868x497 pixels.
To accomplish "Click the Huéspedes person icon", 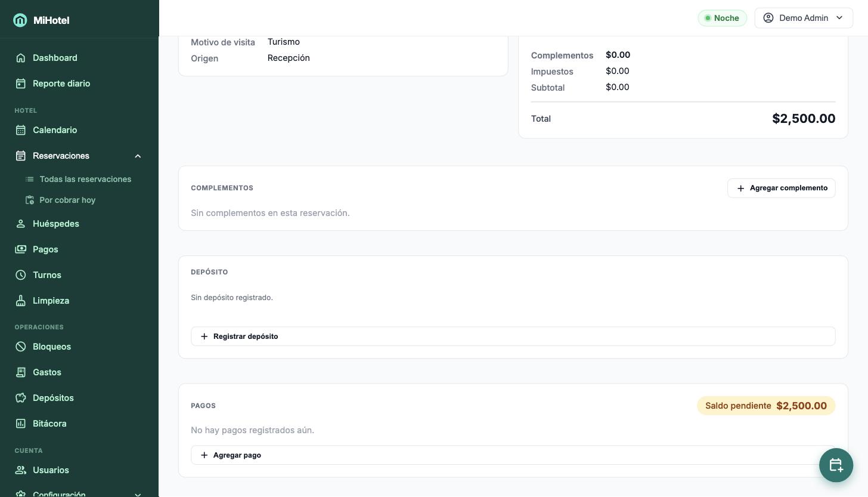I will 21,224.
